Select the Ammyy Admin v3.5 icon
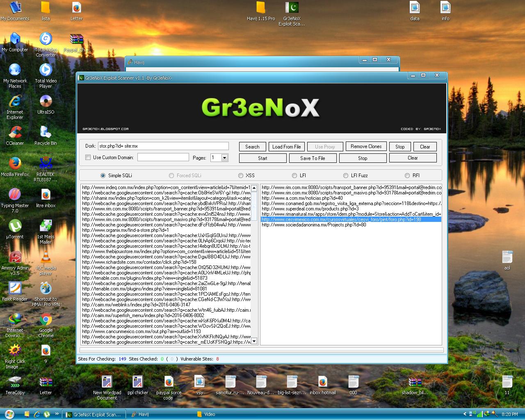 click(15, 263)
